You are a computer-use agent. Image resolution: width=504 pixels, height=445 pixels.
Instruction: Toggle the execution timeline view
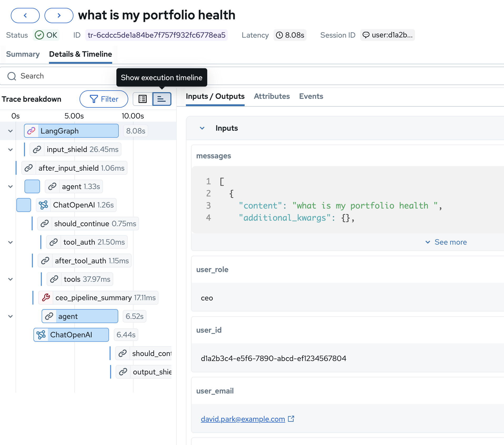(162, 99)
